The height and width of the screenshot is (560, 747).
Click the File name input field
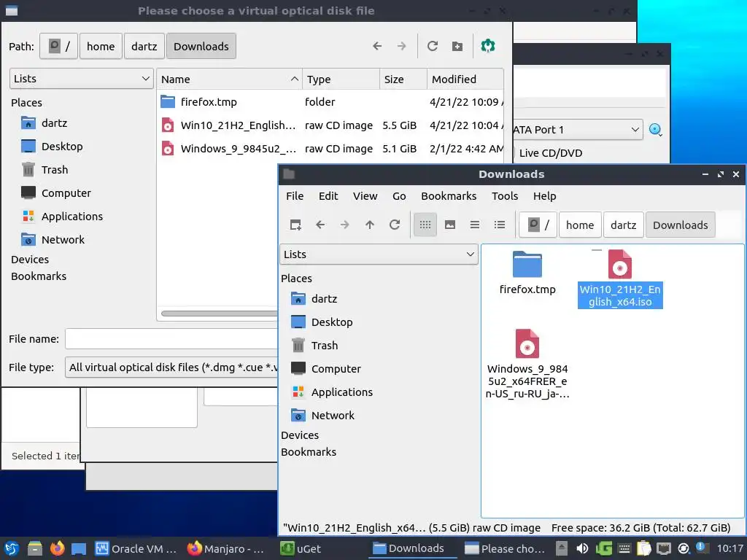[171, 338]
